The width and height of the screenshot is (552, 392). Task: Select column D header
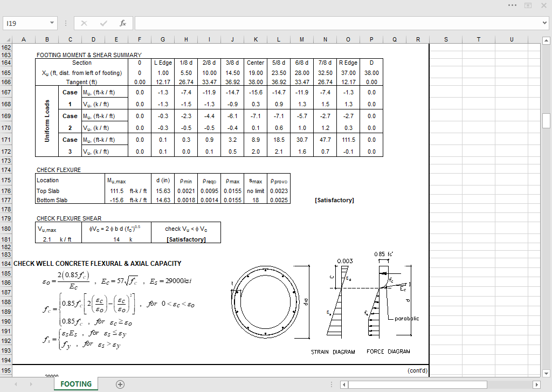click(x=93, y=39)
